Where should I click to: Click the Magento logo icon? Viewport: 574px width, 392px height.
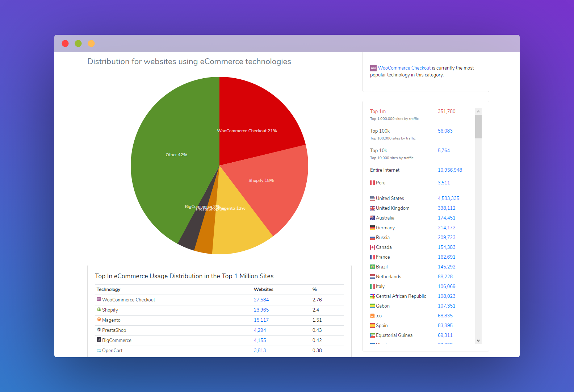pos(99,320)
